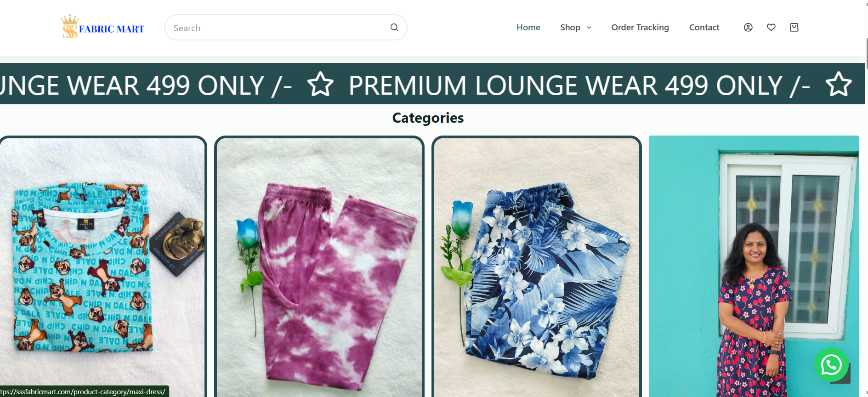This screenshot has height=397, width=868.
Task: Click star icon at banner's right end
Action: [x=839, y=85]
